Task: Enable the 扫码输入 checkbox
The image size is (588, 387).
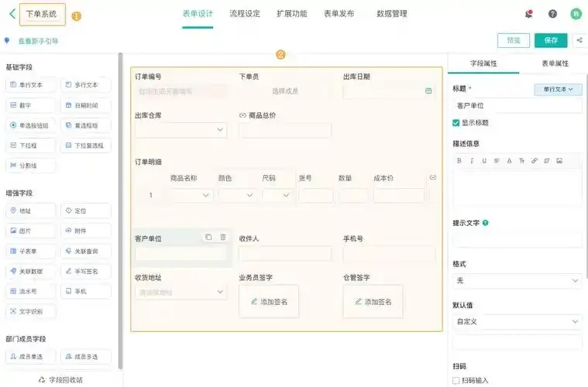Action: click(x=456, y=381)
